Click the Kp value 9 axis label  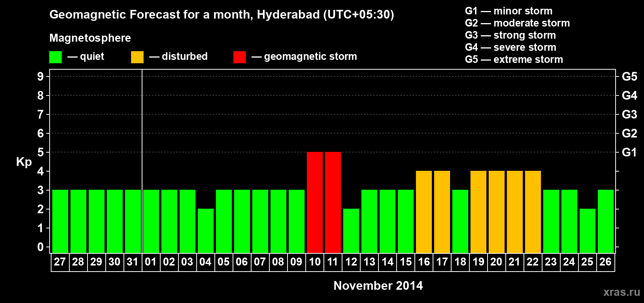coord(41,77)
